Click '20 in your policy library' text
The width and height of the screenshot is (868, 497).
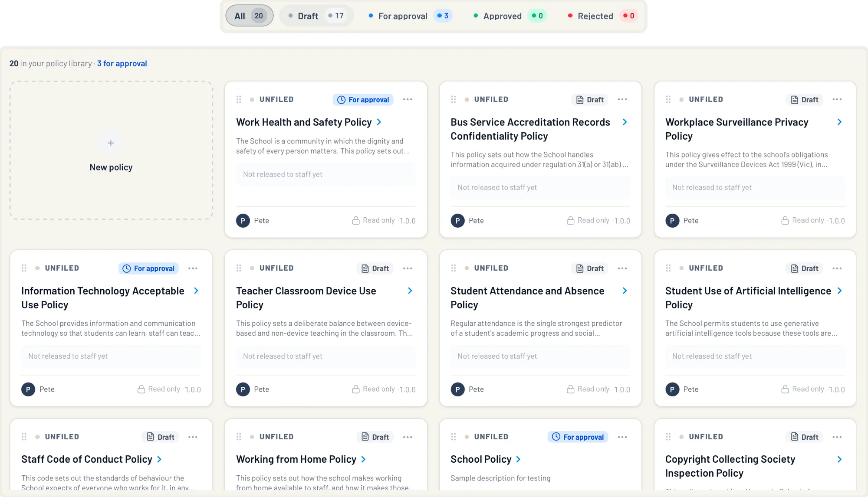[x=50, y=64]
